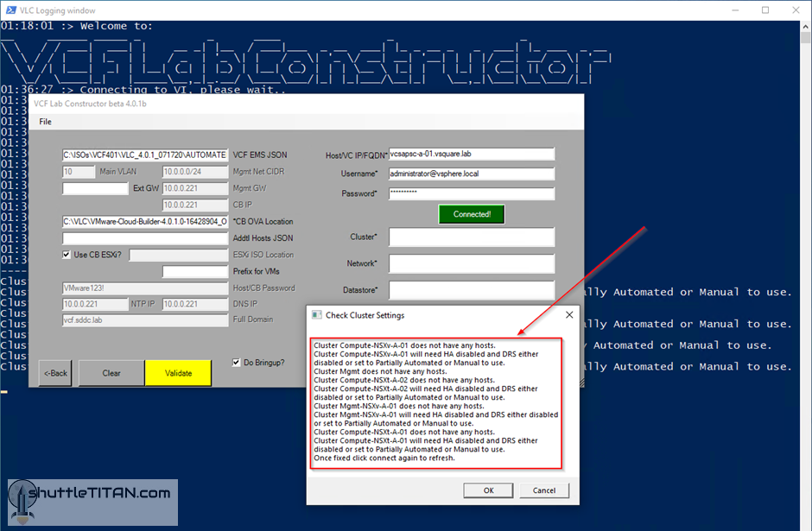
Task: Toggle the Use CB ESXi checkbox
Action: pyautogui.click(x=67, y=255)
